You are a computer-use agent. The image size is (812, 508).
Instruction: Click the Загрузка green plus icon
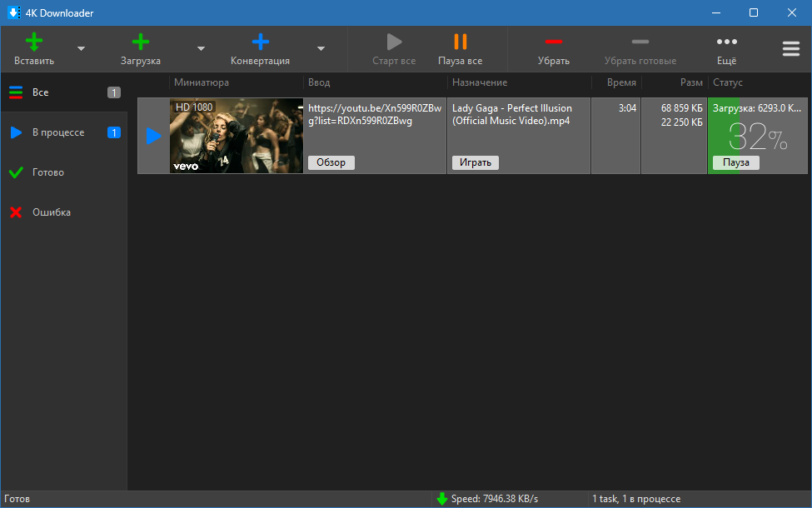141,42
